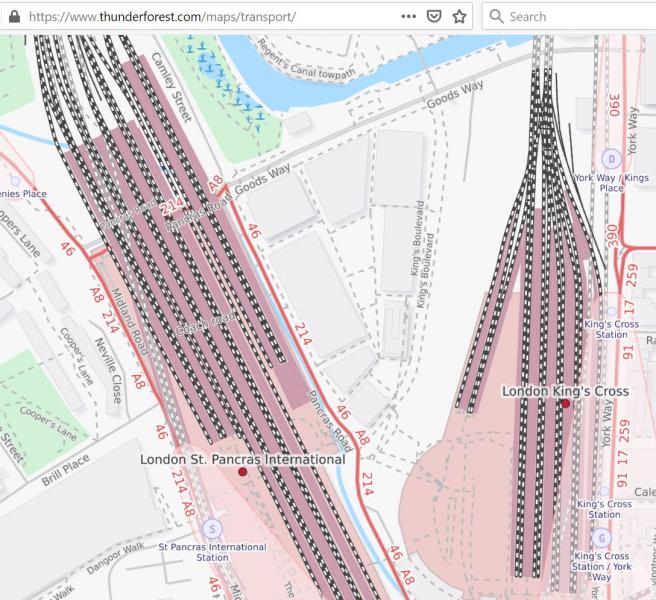Click the G bus stop marker near York Way
Viewport: 656px width, 600px height.
click(602, 538)
